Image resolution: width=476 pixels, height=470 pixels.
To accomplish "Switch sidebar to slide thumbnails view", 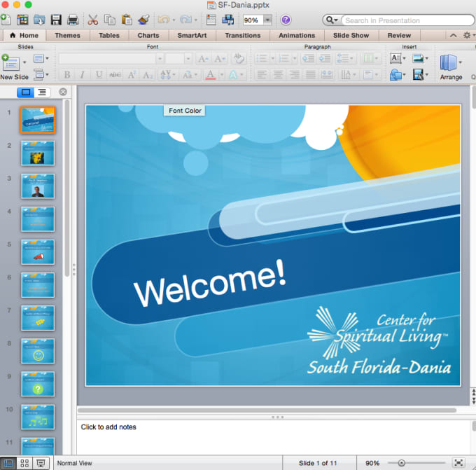I will 25,92.
